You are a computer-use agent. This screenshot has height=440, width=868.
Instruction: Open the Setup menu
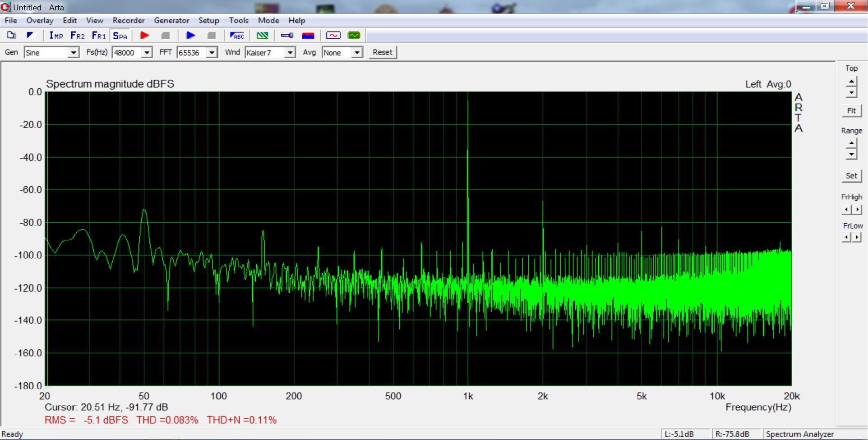(x=209, y=20)
